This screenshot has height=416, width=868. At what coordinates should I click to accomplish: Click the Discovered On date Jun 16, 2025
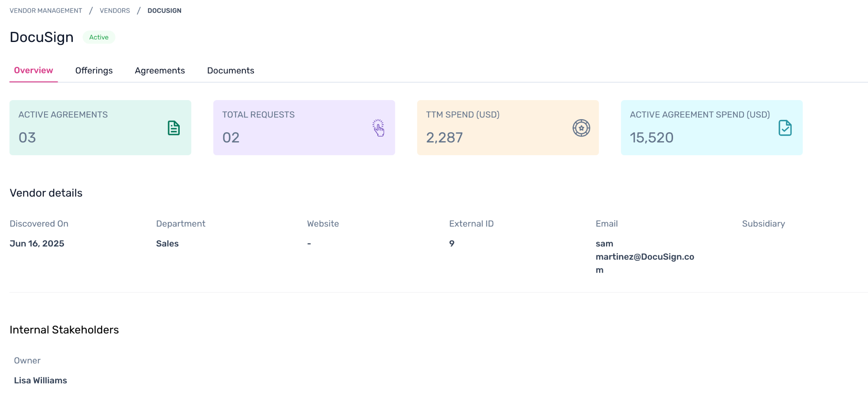37,243
